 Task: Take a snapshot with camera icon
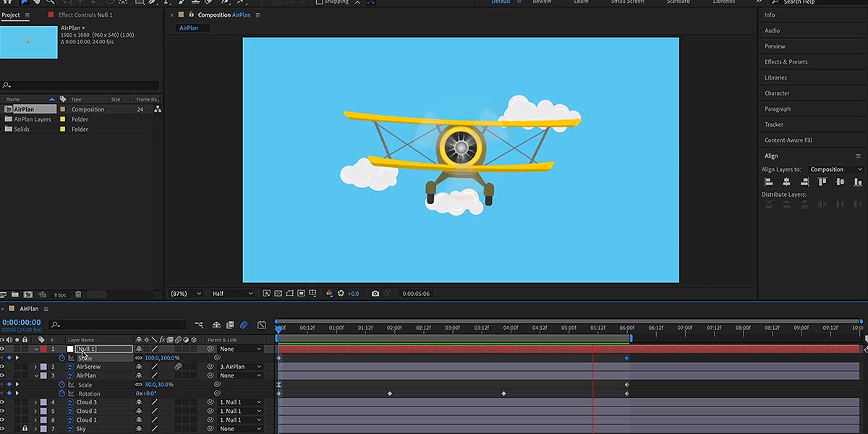tap(375, 294)
